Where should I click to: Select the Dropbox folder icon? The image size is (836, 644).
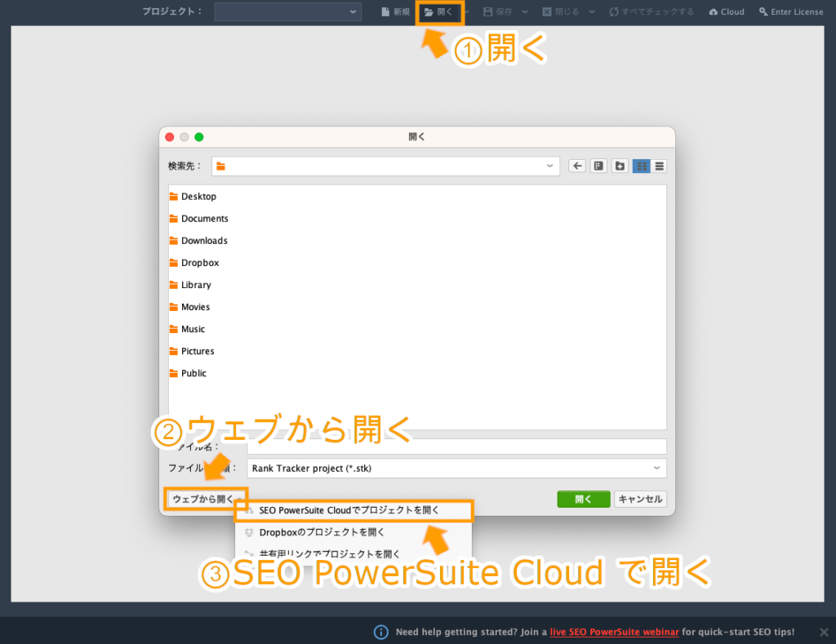174,263
